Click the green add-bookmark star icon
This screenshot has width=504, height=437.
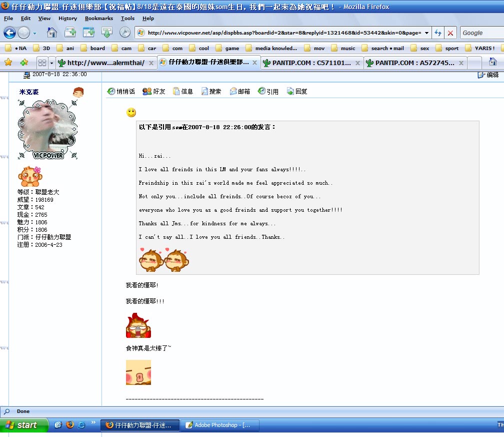(x=24, y=63)
